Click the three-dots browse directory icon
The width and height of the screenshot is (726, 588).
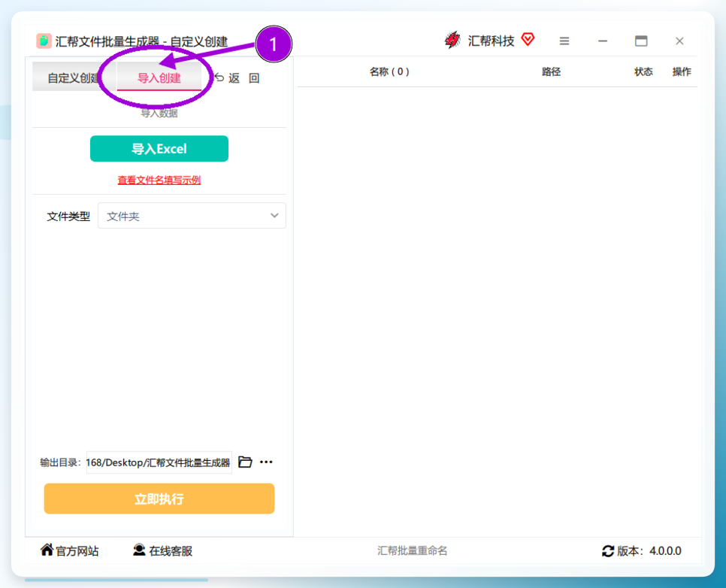266,462
